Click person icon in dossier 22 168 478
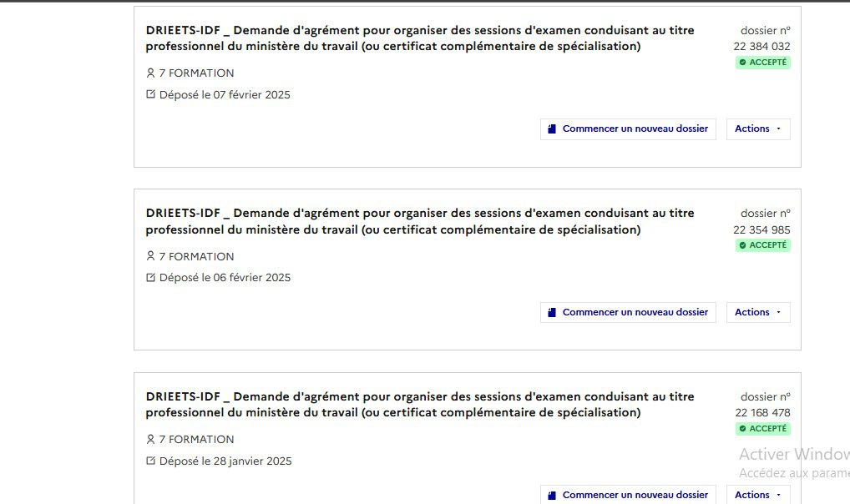Image resolution: width=850 pixels, height=504 pixels. point(151,439)
